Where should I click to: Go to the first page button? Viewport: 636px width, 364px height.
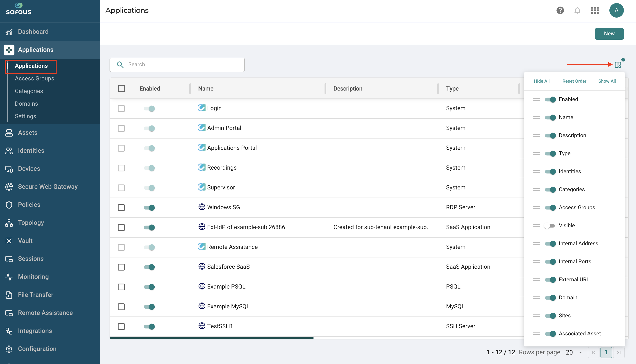(593, 352)
